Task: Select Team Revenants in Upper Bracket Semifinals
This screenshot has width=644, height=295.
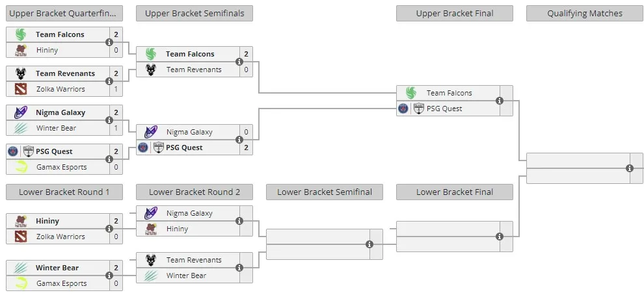Action: click(x=194, y=70)
